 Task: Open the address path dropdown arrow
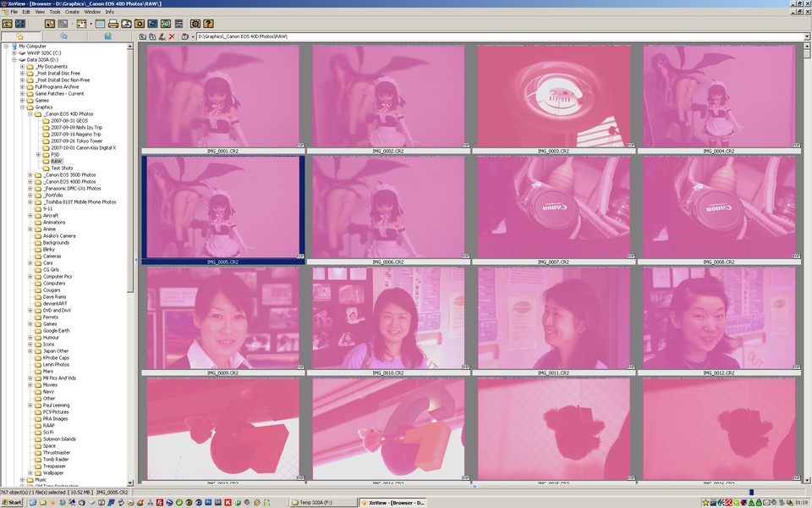(807, 36)
